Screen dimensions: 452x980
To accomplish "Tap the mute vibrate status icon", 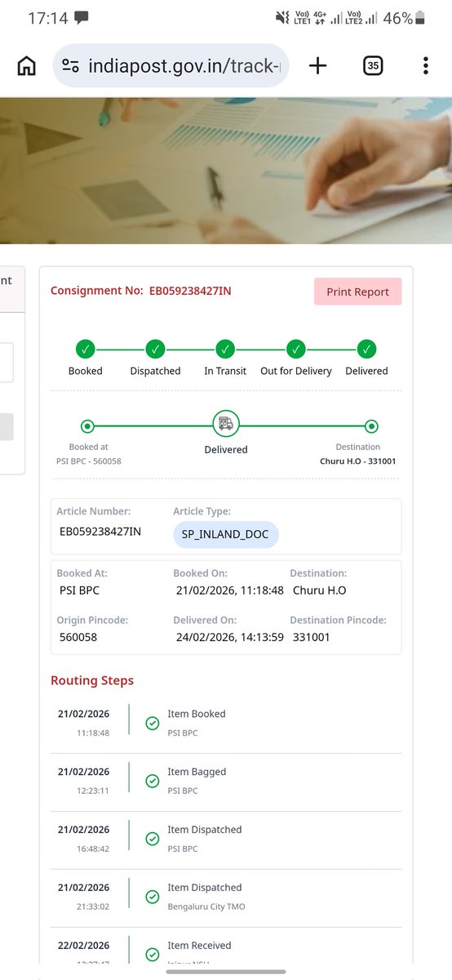I will point(282,17).
